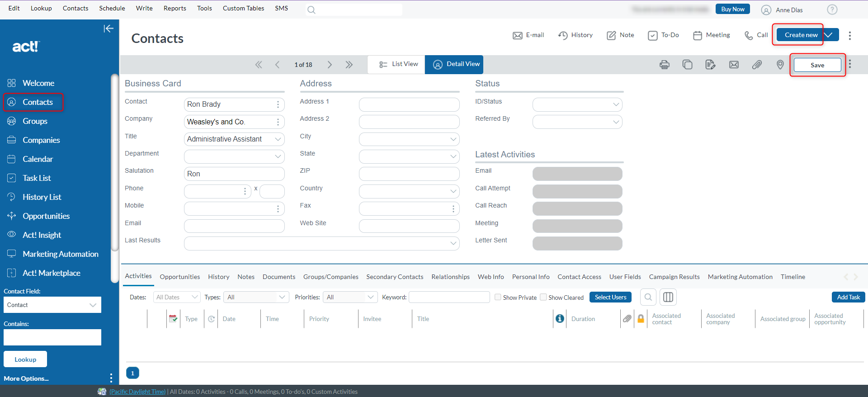Expand the Title dropdown
This screenshot has height=397, width=868.
click(x=278, y=139)
